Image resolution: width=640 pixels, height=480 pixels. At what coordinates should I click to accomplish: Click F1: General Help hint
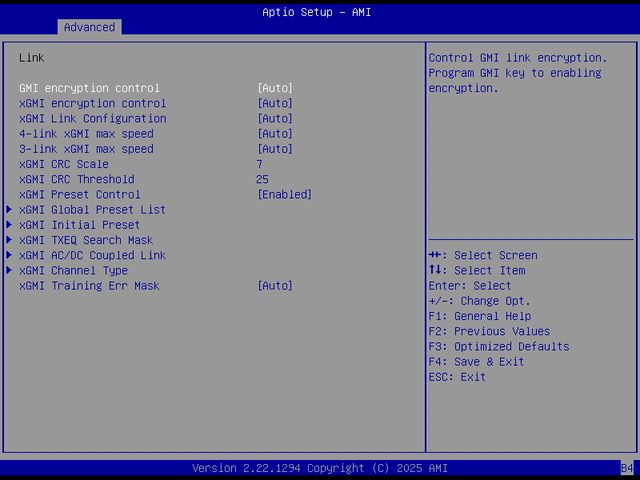[480, 316]
